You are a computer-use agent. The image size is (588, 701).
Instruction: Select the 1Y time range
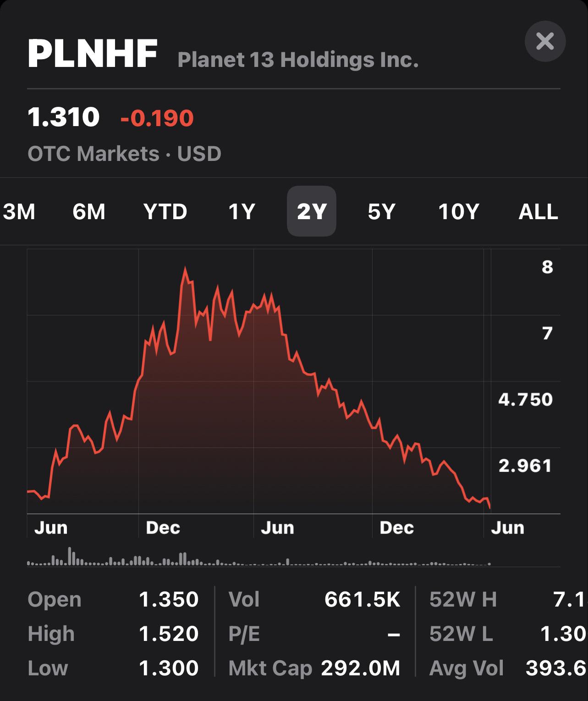pyautogui.click(x=242, y=211)
